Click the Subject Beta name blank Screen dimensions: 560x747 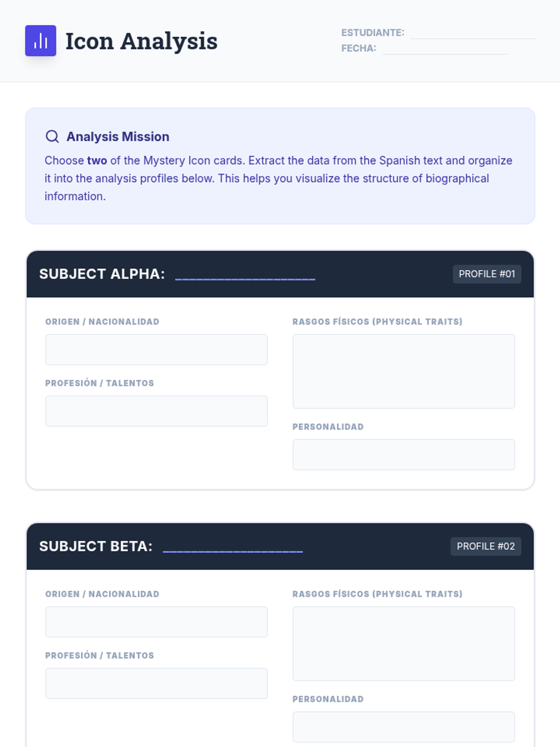[232, 547]
